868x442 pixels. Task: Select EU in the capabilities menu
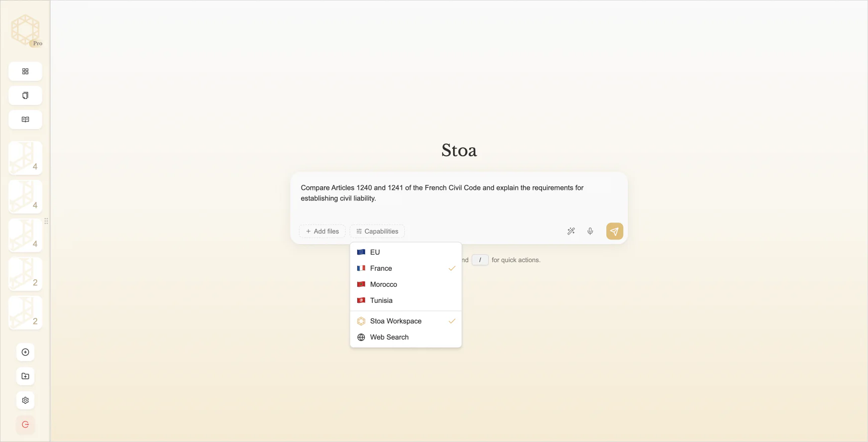tap(406, 252)
